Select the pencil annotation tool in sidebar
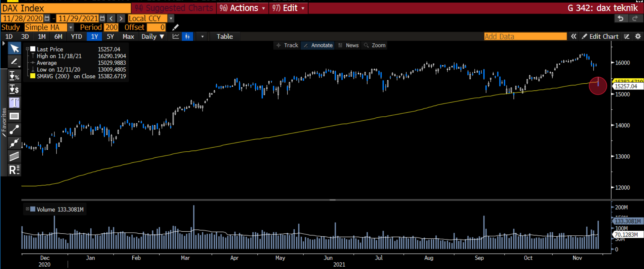This screenshot has width=644, height=269. 14,62
